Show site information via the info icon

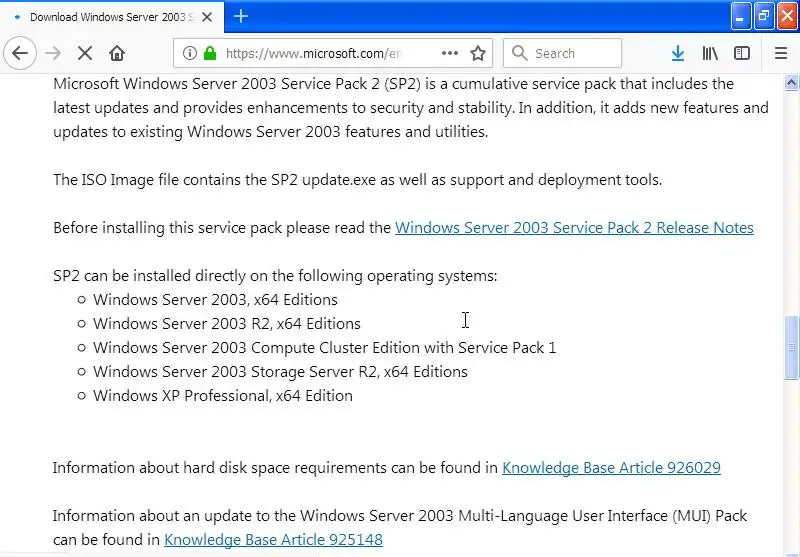[188, 54]
